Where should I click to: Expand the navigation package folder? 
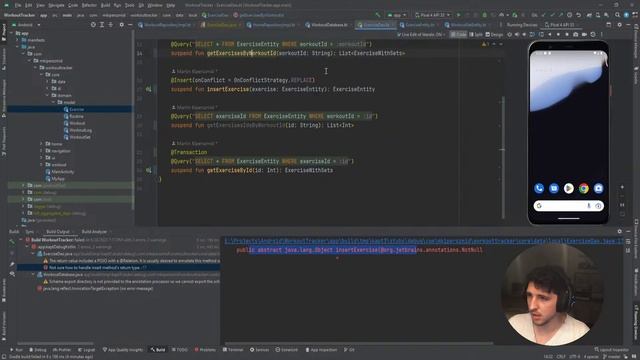point(41,151)
